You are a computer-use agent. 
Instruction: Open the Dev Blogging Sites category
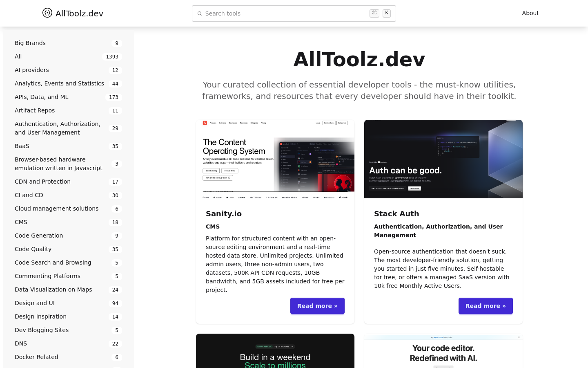(x=69, y=330)
